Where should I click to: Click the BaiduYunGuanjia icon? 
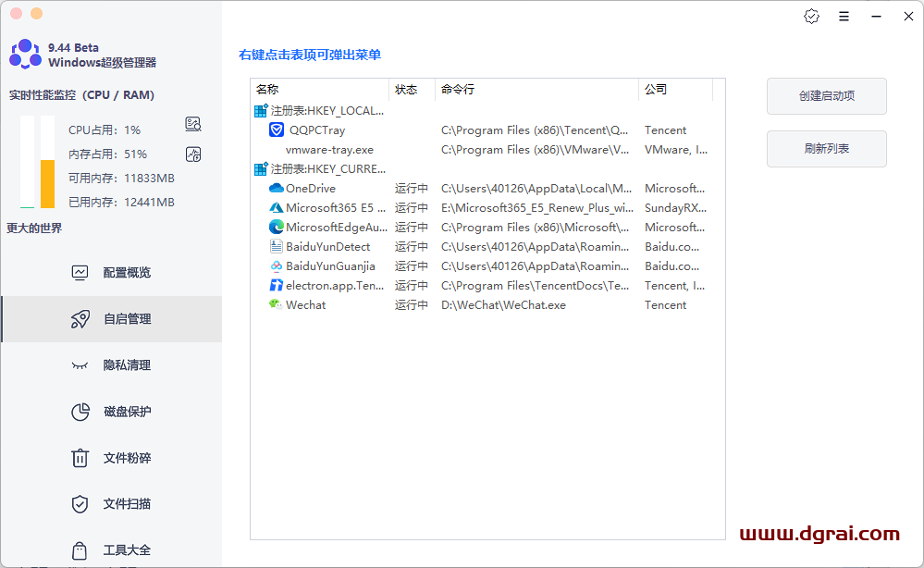pyautogui.click(x=277, y=265)
